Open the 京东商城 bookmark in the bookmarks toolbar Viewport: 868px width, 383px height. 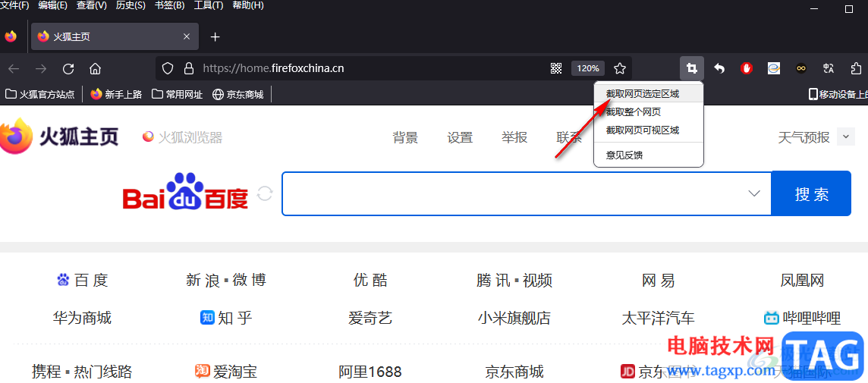[237, 94]
